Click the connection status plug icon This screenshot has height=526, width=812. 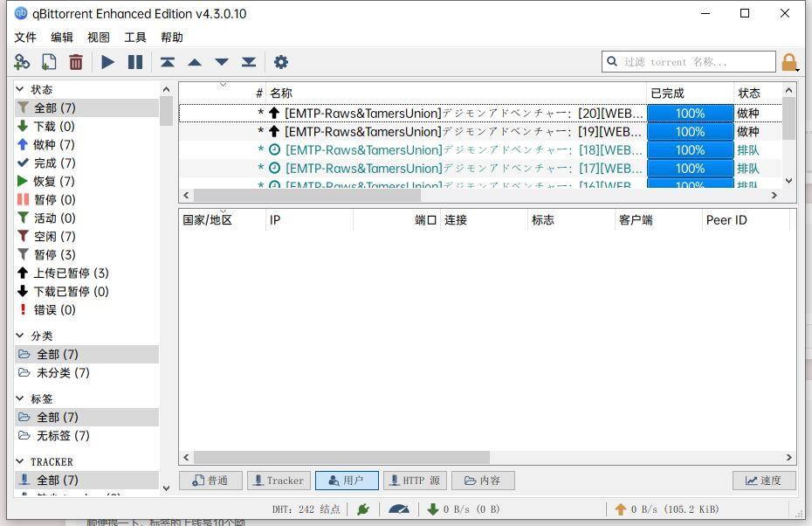363,509
